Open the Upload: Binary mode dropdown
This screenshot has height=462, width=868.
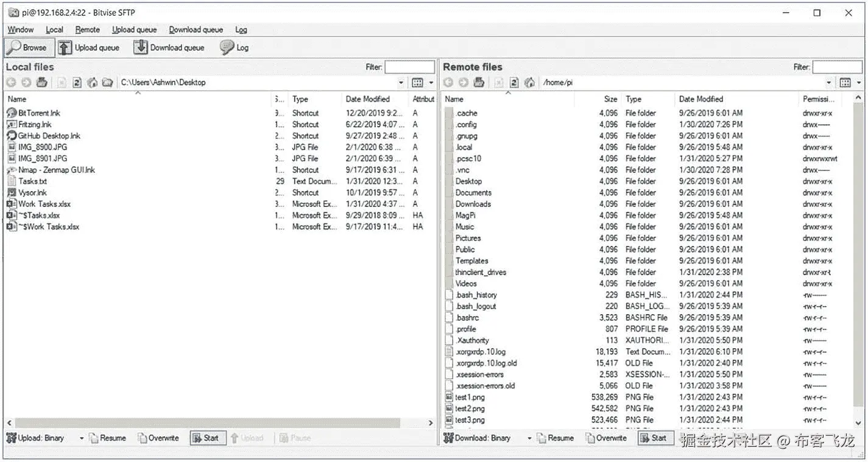click(x=81, y=438)
